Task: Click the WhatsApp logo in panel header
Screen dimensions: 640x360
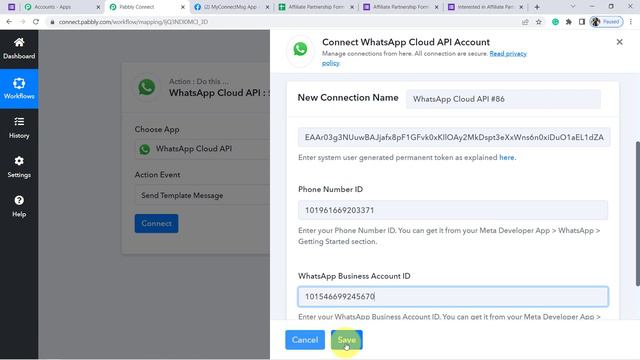Action: 300,49
